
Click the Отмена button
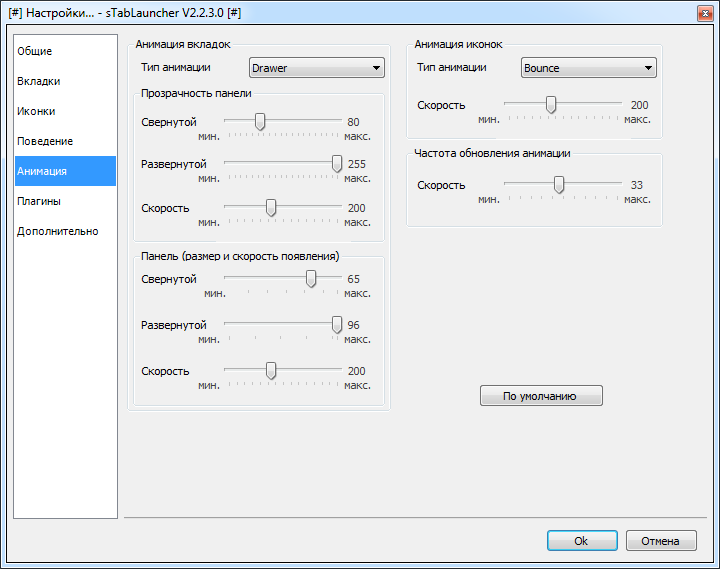(x=661, y=541)
